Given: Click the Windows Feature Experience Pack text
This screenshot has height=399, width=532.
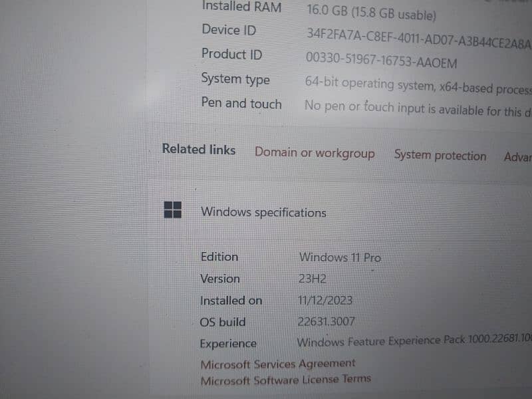Looking at the screenshot, I should click(414, 341).
